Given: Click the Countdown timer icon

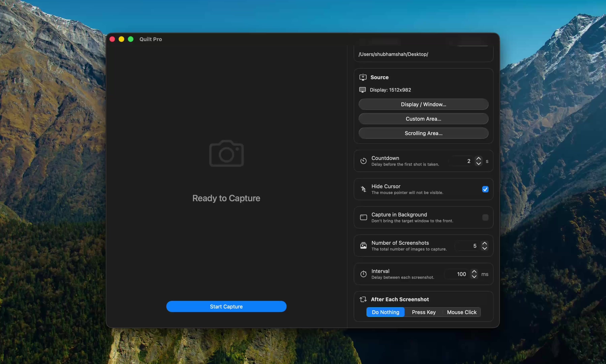Looking at the screenshot, I should pos(363,161).
